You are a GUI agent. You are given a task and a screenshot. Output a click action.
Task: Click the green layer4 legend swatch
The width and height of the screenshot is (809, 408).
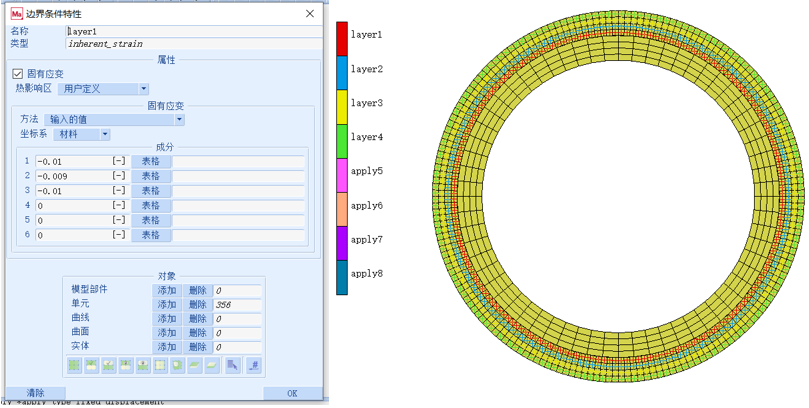pyautogui.click(x=342, y=141)
